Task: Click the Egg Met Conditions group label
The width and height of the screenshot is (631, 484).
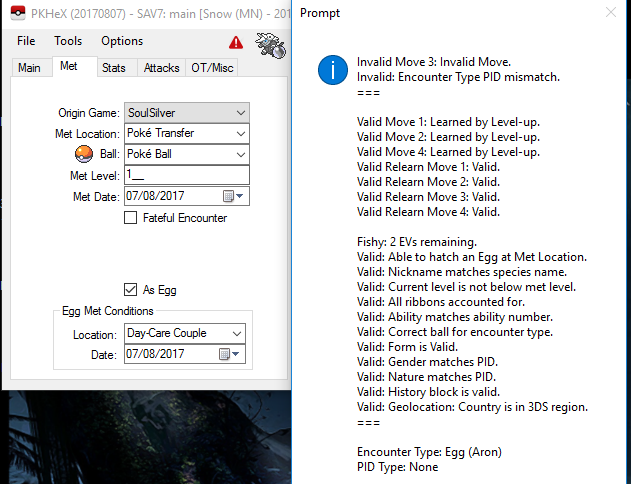Action: [x=107, y=311]
